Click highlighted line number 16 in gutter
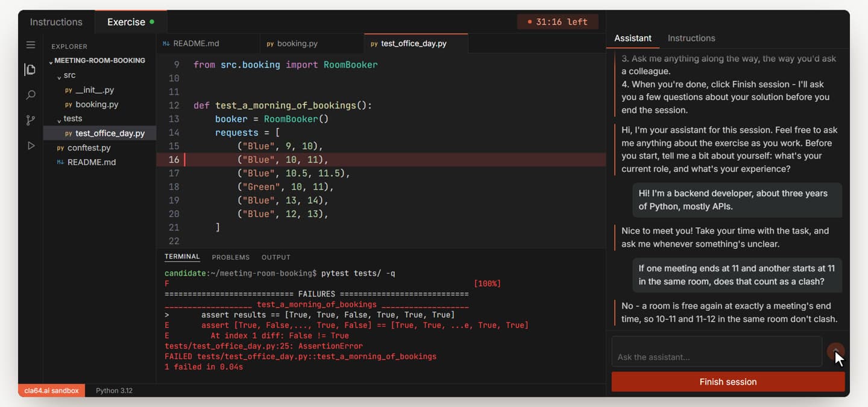The width and height of the screenshot is (868, 407). 174,160
